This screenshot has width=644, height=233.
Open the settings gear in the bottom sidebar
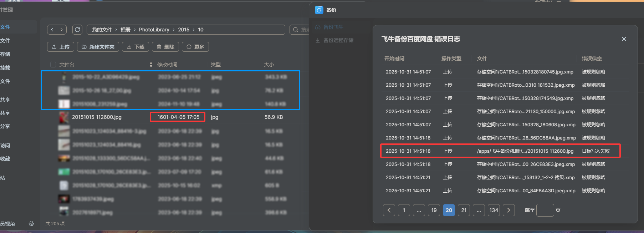click(31, 224)
